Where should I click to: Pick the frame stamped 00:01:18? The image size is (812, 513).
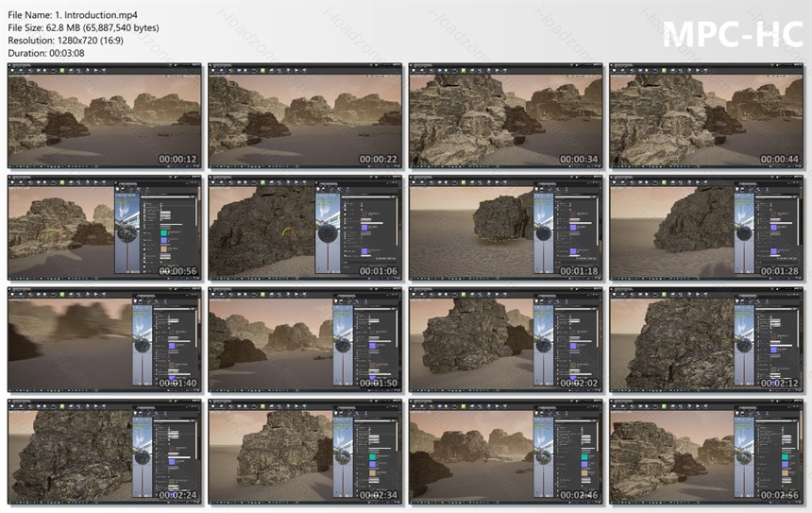tap(506, 228)
